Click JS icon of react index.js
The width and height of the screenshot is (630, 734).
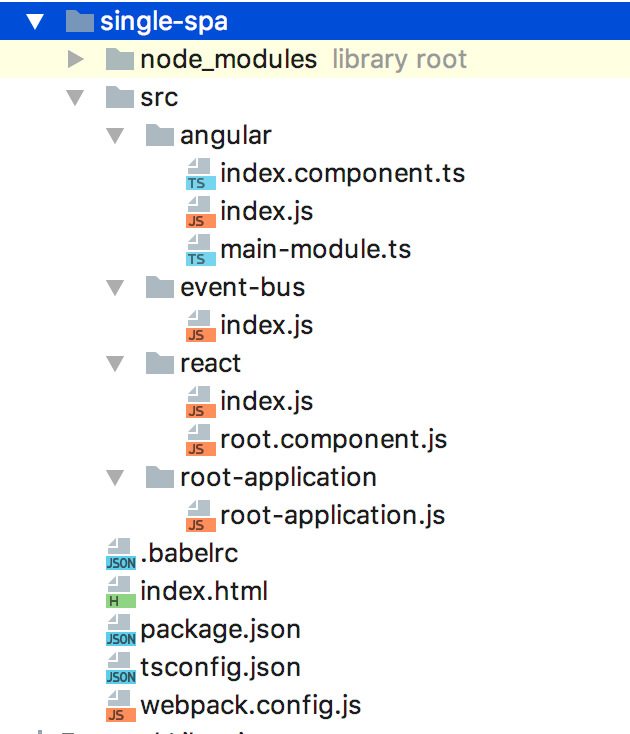(201, 402)
